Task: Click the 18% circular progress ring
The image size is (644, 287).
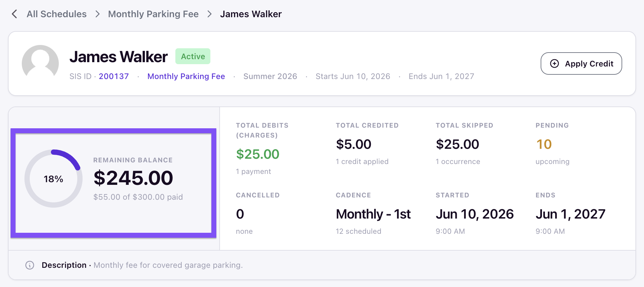Action: click(x=54, y=179)
